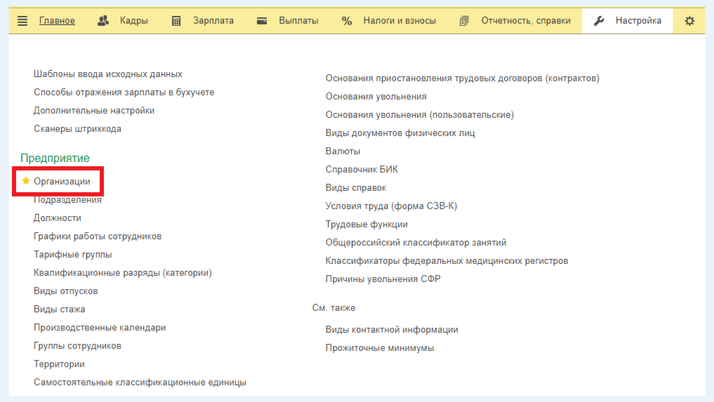This screenshot has height=402, width=714.
Task: Open Общероссийский классификатор занятий
Action: 416,242
